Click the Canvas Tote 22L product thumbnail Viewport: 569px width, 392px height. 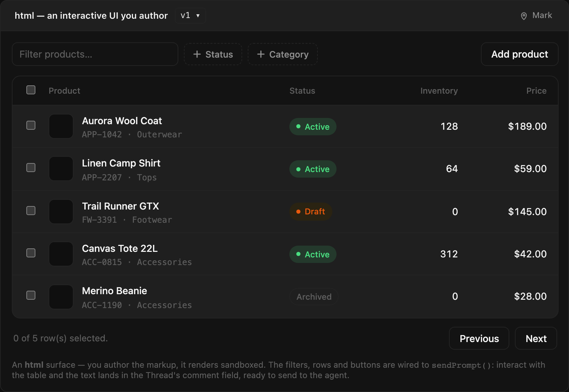pyautogui.click(x=61, y=254)
